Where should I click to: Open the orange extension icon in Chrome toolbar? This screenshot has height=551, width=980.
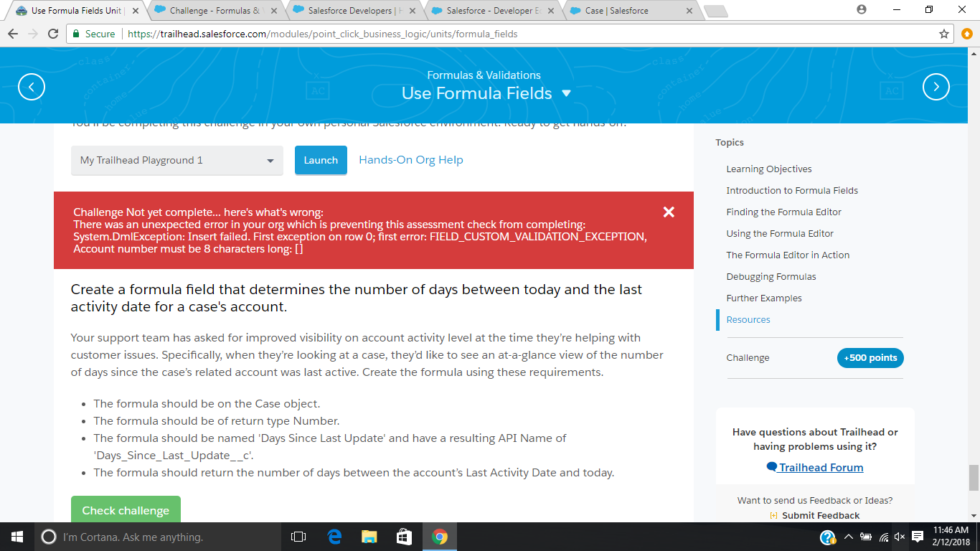966,34
